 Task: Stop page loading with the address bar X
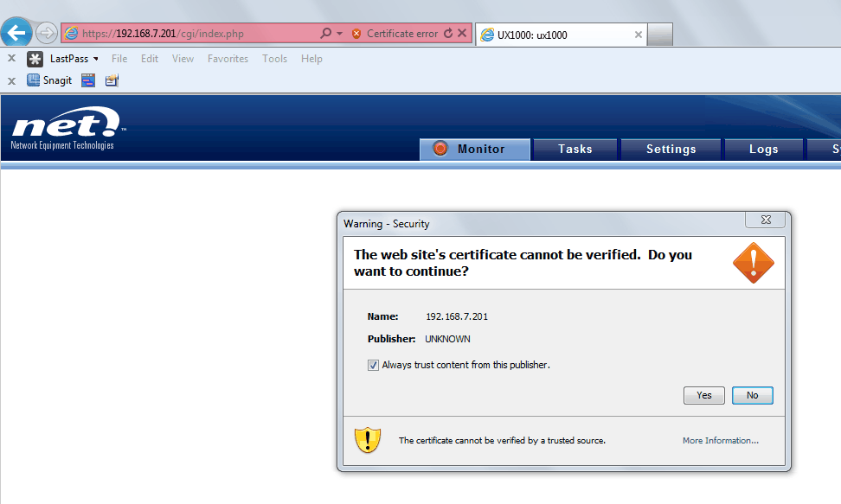[x=462, y=34]
